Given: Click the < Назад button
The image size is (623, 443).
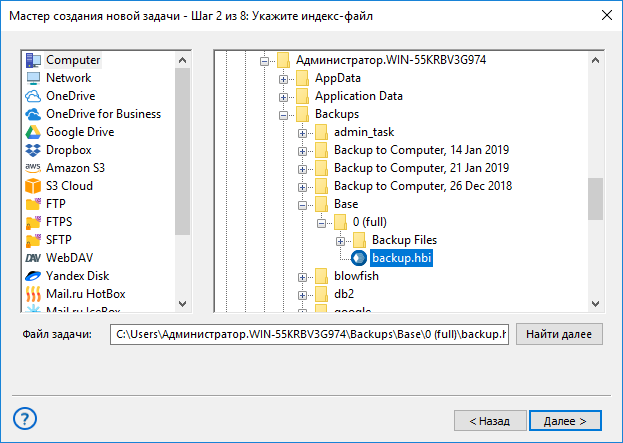Looking at the screenshot, I should 490,421.
